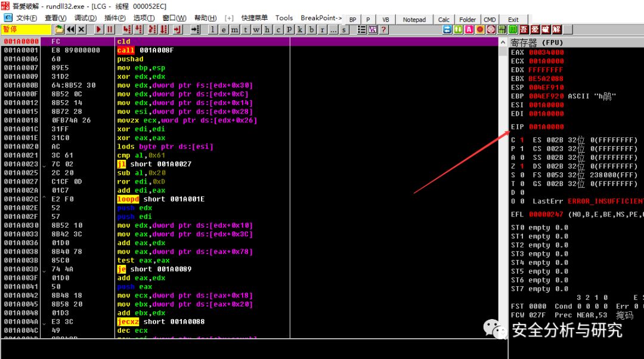The height and width of the screenshot is (359, 644).
Task: Click the BP shortcut button
Action: [352, 20]
